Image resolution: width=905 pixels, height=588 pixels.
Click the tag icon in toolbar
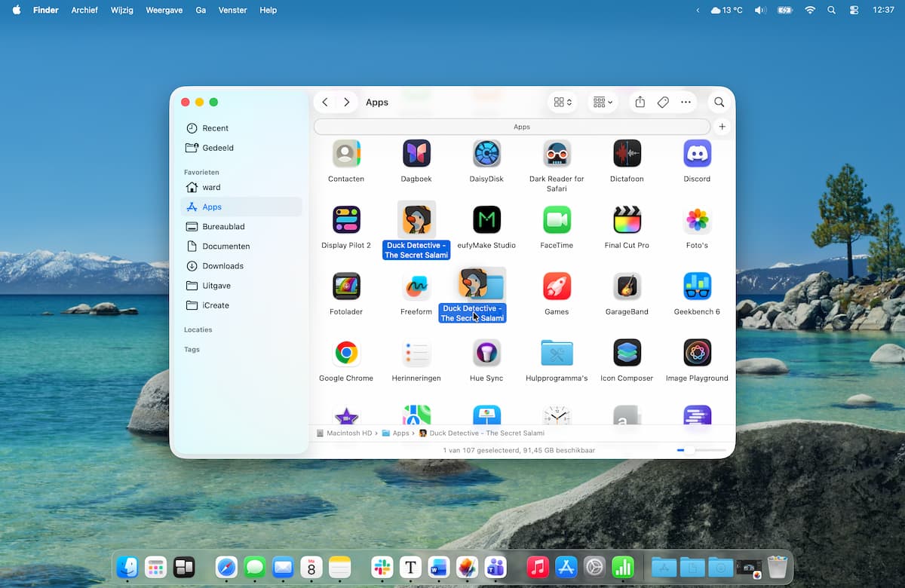pyautogui.click(x=663, y=103)
